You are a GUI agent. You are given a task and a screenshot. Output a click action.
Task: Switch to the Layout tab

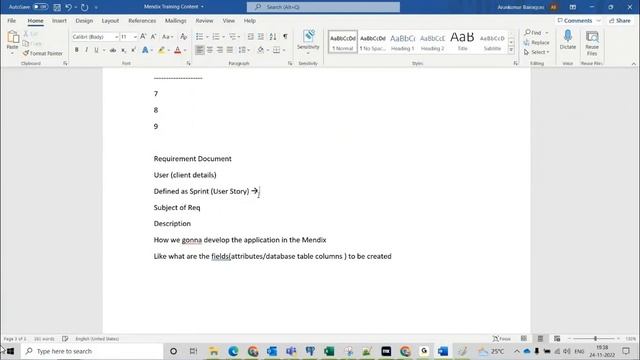coord(110,20)
